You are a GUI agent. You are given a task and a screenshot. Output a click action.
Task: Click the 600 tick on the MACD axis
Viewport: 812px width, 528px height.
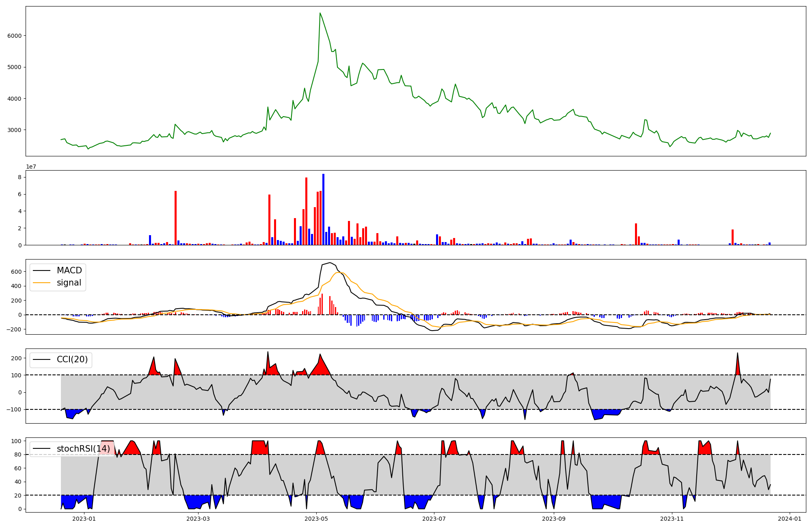tap(16, 272)
